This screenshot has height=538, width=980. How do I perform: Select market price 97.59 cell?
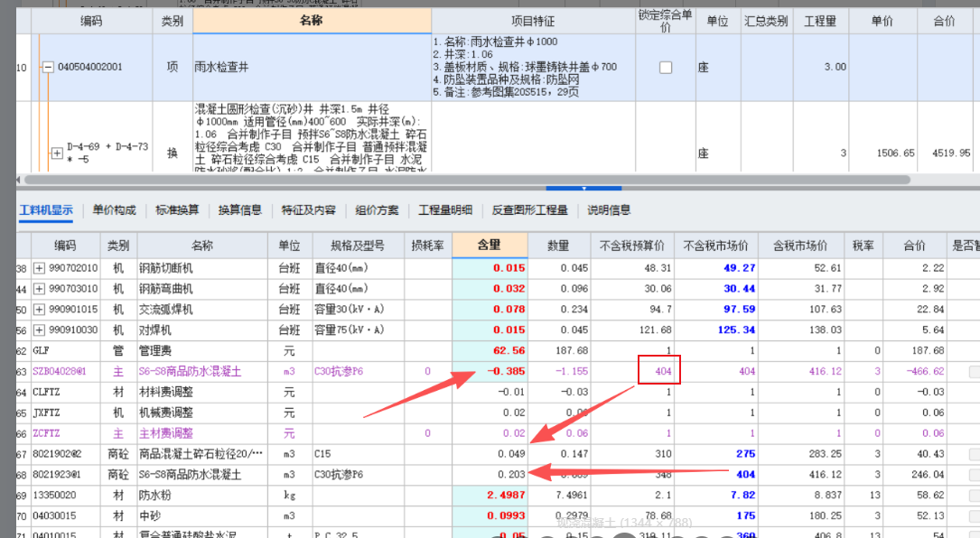[716, 310]
